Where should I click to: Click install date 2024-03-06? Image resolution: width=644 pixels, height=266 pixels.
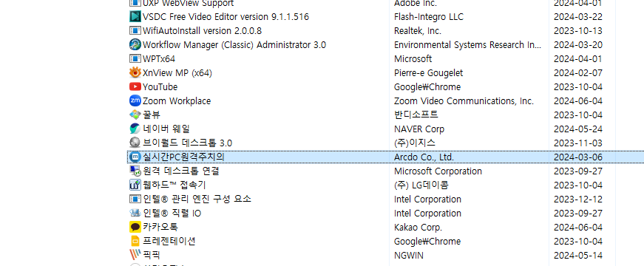(x=578, y=157)
